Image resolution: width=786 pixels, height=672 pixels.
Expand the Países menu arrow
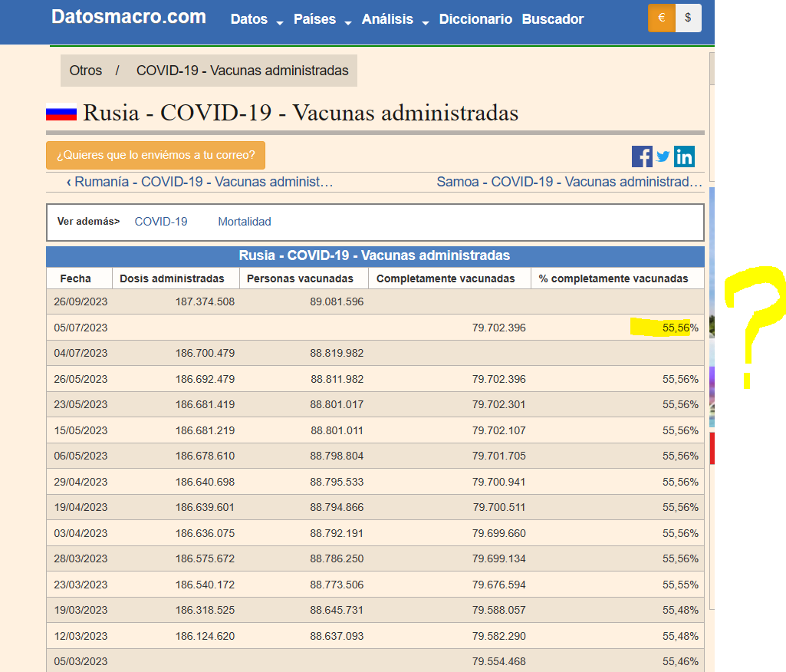point(348,22)
